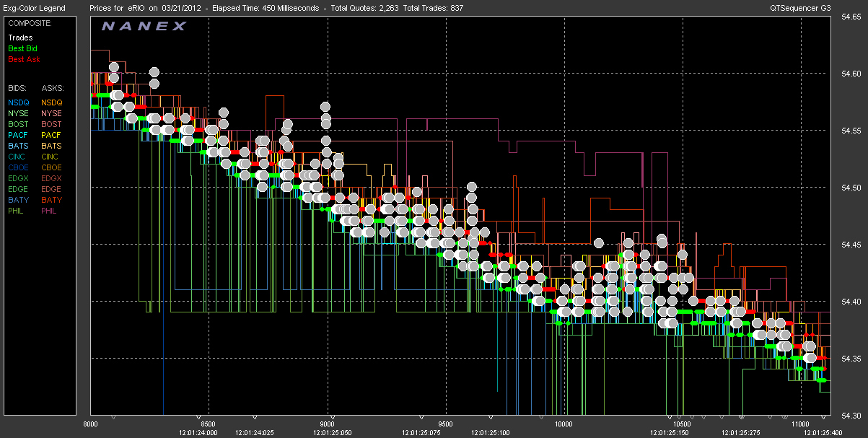Click the 9500 sequence axis label
This screenshot has height=438, width=868.
446,424
